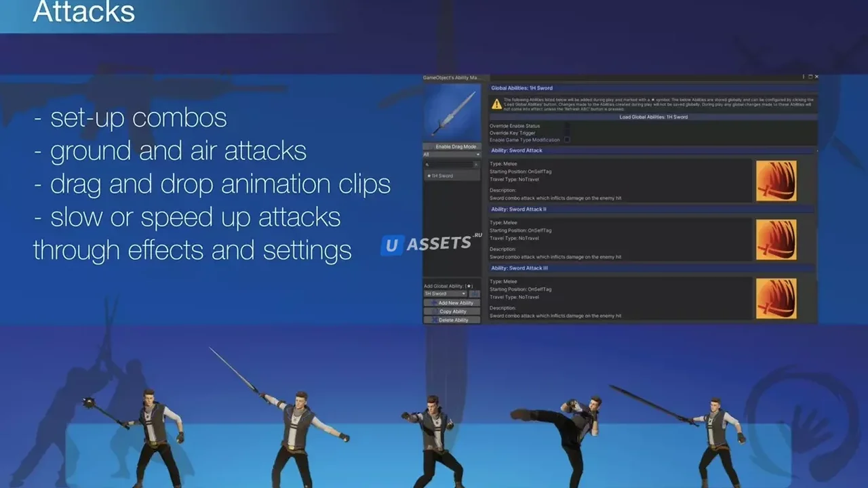Toggle Override Enable Status checkbox
868x488 pixels.
point(567,126)
